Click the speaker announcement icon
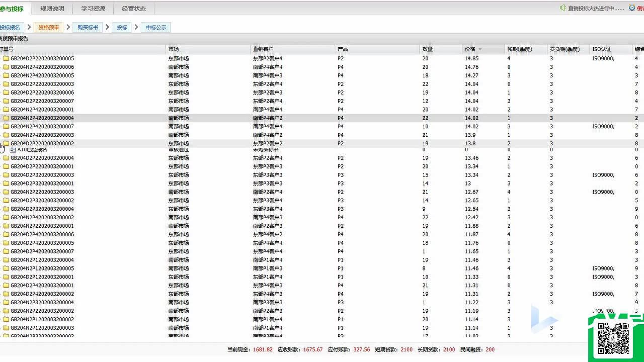Screen dimensions: 644x362 click(x=563, y=8)
